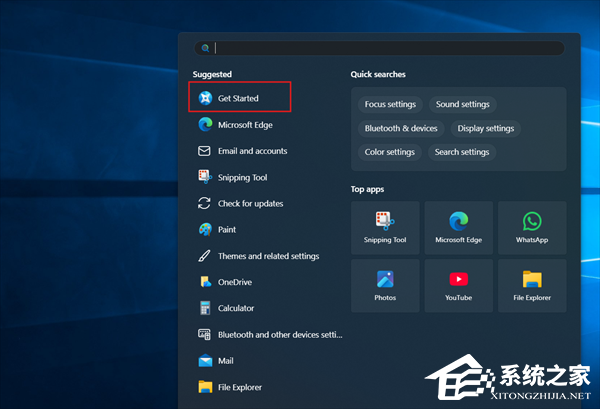This screenshot has width=600, height=409.
Task: Click the Themes and related settings brush icon
Action: tap(204, 256)
